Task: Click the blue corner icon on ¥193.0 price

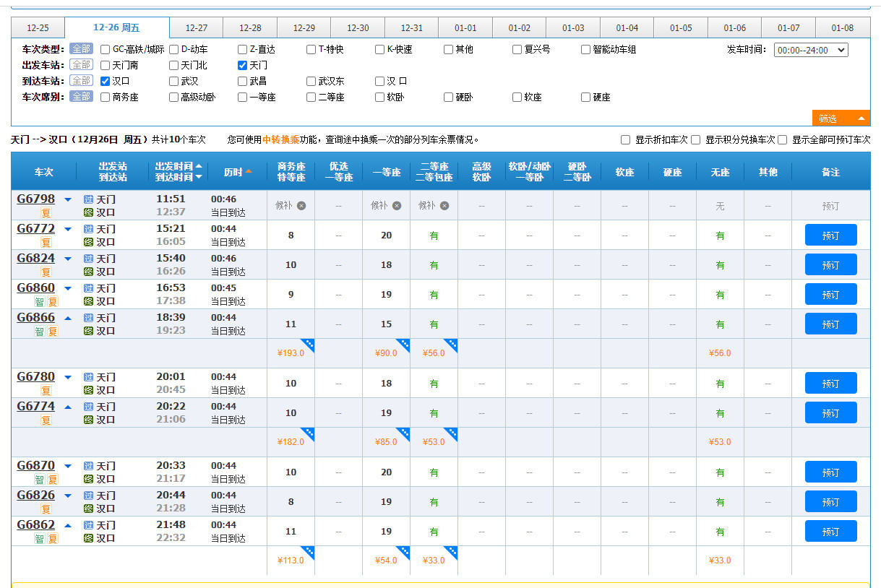Action: pyautogui.click(x=307, y=345)
